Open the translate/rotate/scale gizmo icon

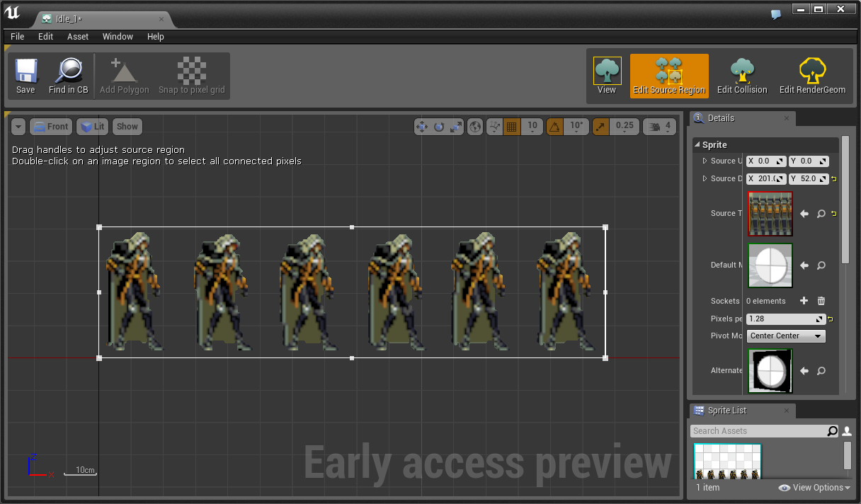(421, 126)
